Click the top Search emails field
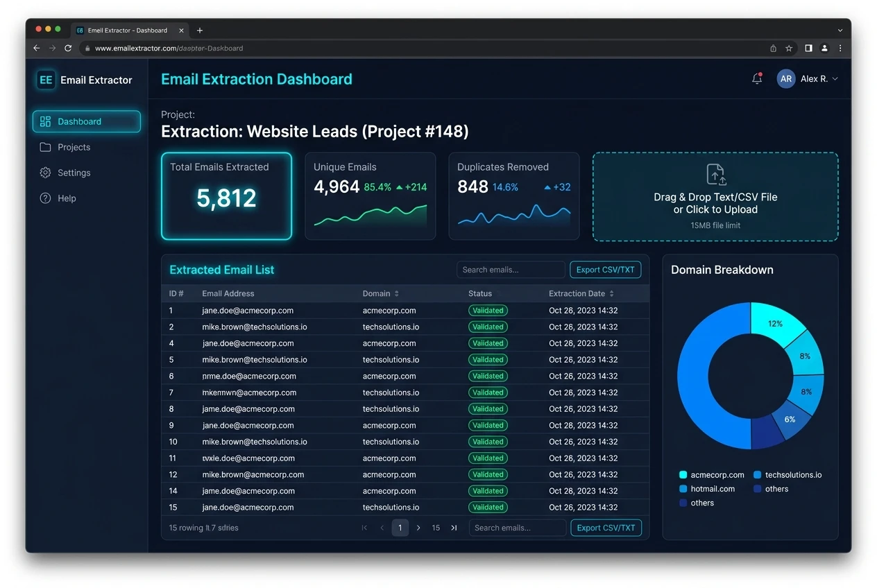This screenshot has height=588, width=877. [511, 270]
